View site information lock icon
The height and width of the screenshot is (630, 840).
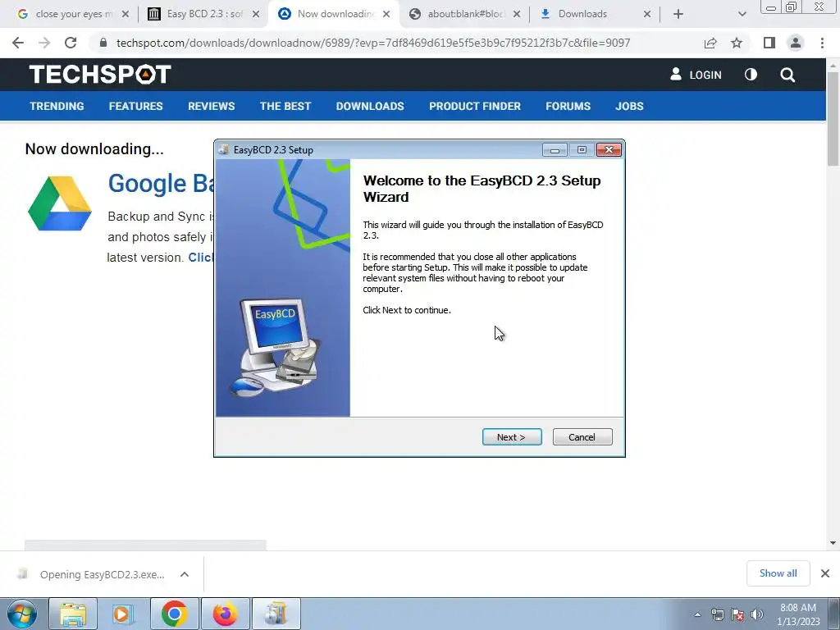[103, 43]
